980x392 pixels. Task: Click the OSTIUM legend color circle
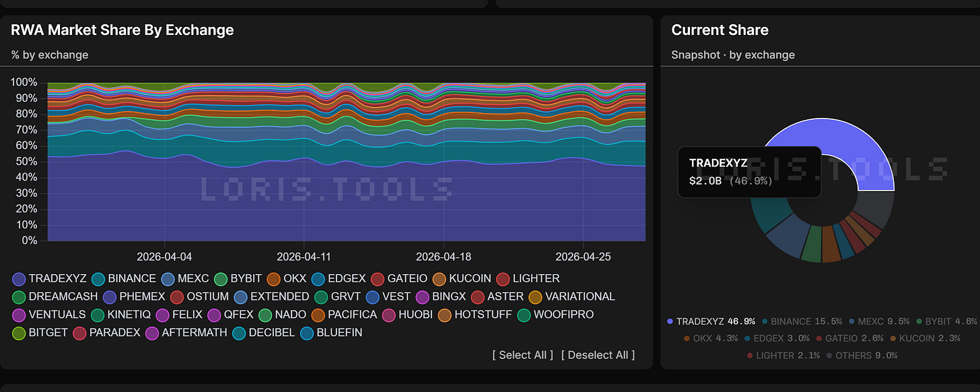(177, 297)
